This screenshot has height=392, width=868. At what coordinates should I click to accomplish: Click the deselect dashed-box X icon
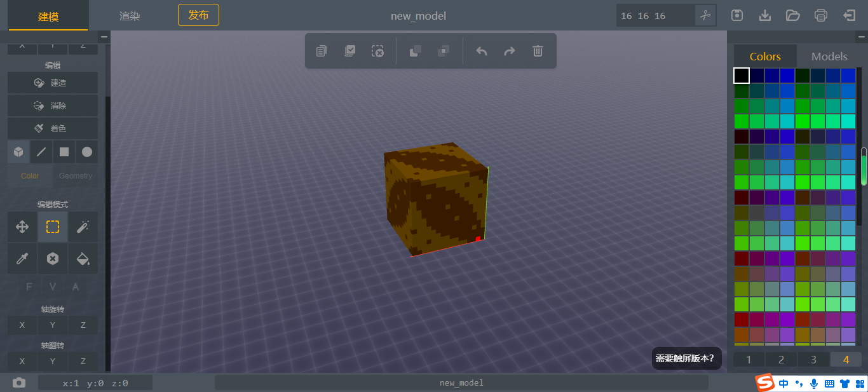click(377, 51)
